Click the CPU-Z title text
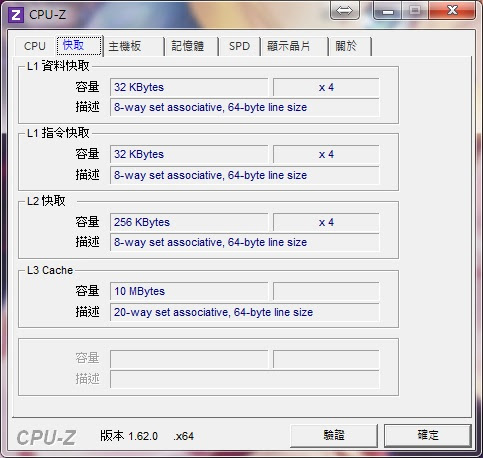 [48, 15]
